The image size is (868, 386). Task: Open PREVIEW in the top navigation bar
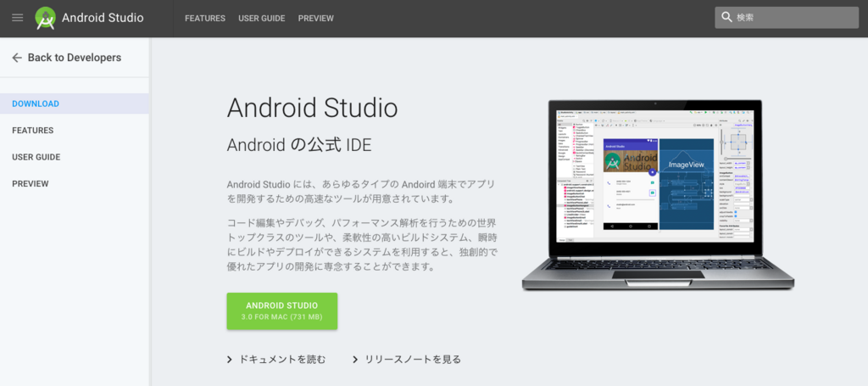click(316, 19)
